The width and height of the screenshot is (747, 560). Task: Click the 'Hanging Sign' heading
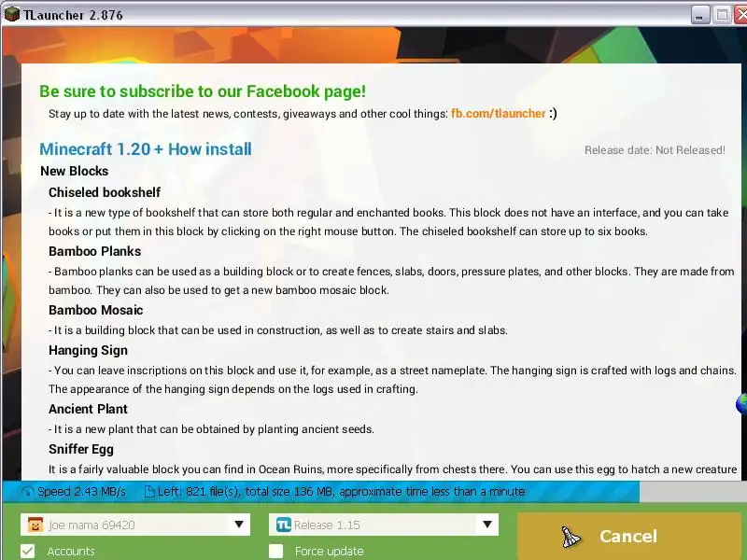[88, 351]
